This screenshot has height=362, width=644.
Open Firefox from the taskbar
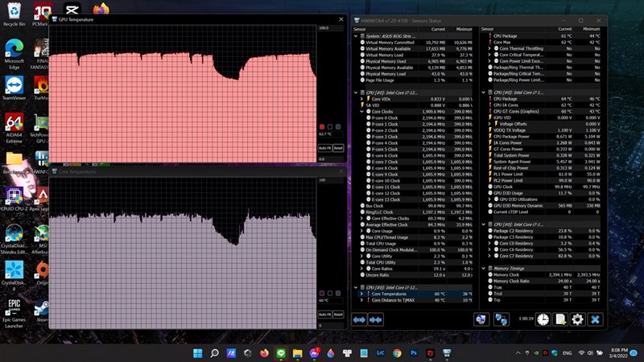tap(263, 353)
